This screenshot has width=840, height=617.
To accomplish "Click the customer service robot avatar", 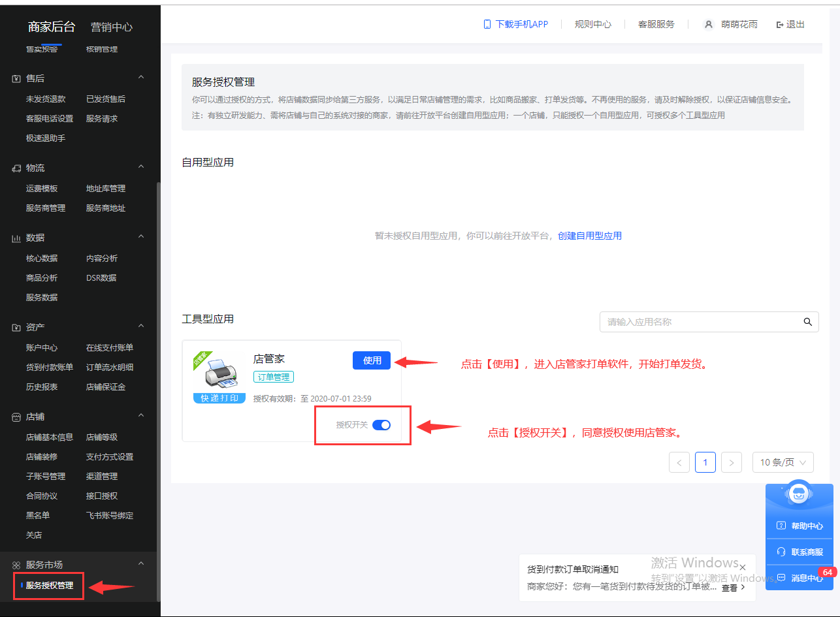I will tap(798, 494).
